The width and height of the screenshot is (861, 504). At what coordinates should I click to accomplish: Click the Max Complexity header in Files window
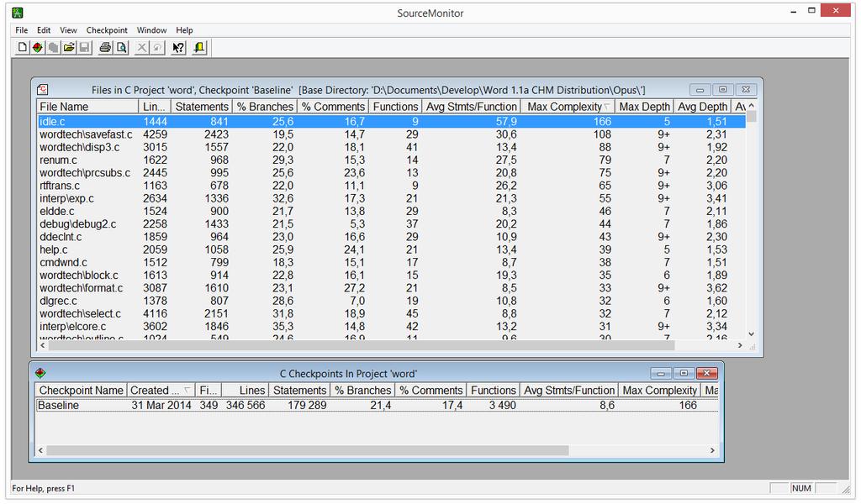pos(568,107)
